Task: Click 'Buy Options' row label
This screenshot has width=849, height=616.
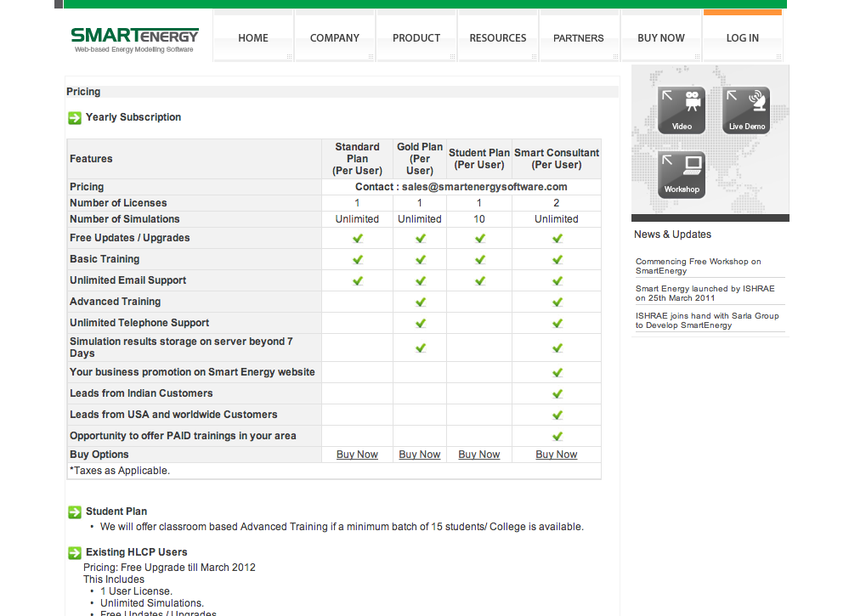Action: (x=99, y=455)
